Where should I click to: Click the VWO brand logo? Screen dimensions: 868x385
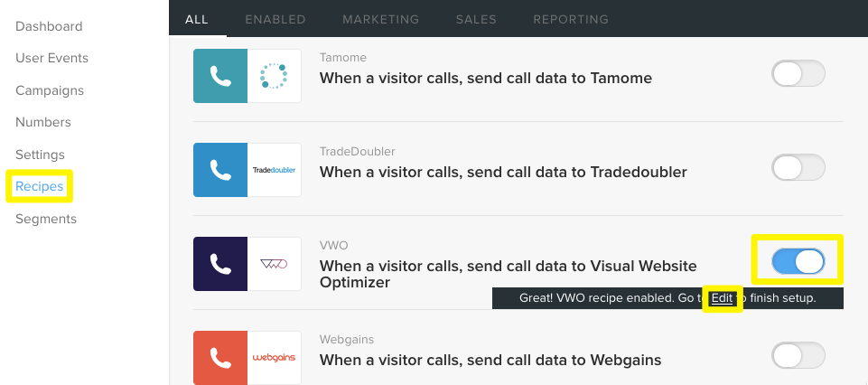pyautogui.click(x=274, y=264)
